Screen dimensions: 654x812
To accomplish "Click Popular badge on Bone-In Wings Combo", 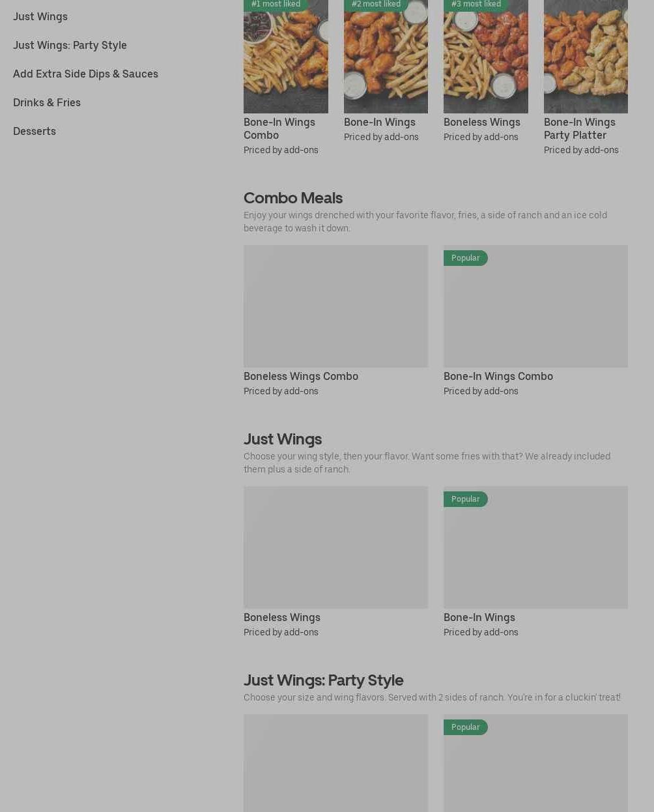I will point(465,258).
